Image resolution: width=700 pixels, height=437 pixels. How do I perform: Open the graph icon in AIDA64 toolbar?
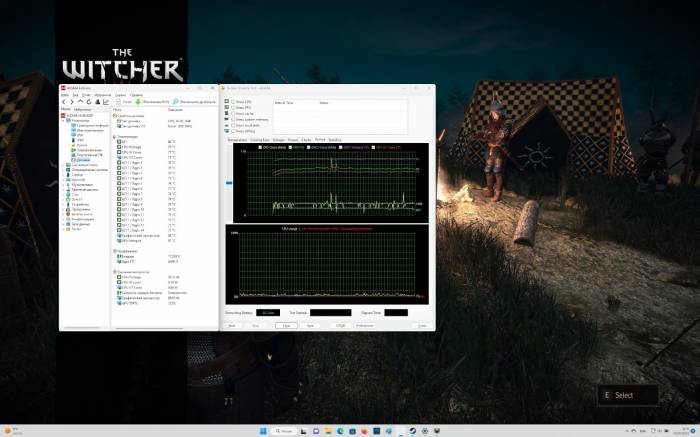pyautogui.click(x=106, y=102)
